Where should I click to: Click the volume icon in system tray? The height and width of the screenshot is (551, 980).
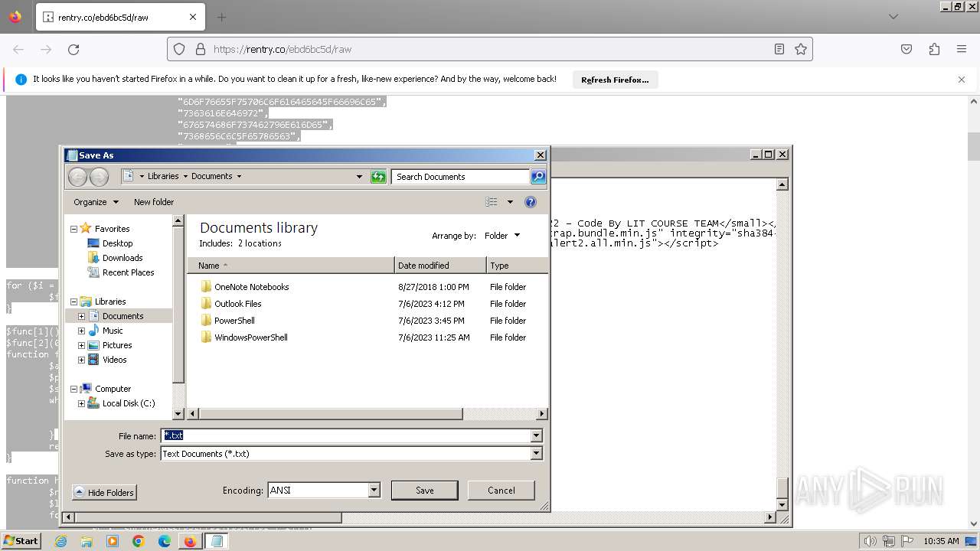click(871, 541)
